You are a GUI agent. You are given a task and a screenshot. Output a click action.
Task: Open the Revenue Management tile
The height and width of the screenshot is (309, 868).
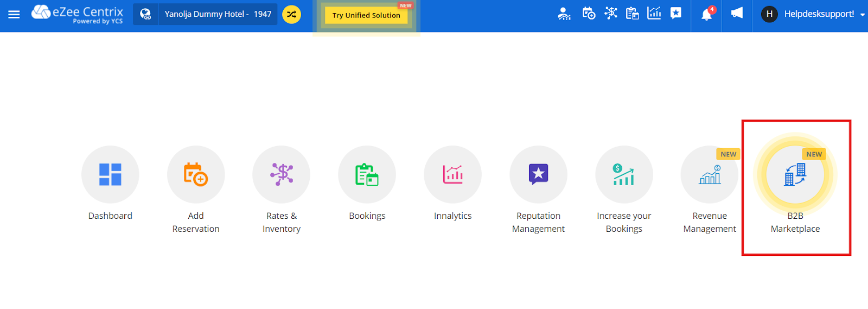[x=710, y=174]
